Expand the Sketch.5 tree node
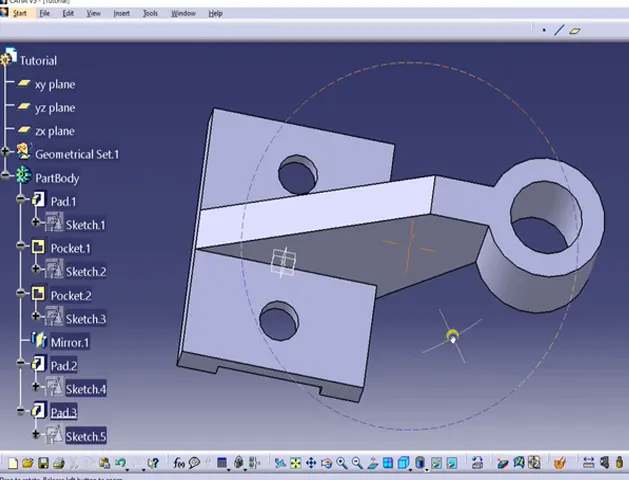This screenshot has height=480, width=629. [x=37, y=435]
